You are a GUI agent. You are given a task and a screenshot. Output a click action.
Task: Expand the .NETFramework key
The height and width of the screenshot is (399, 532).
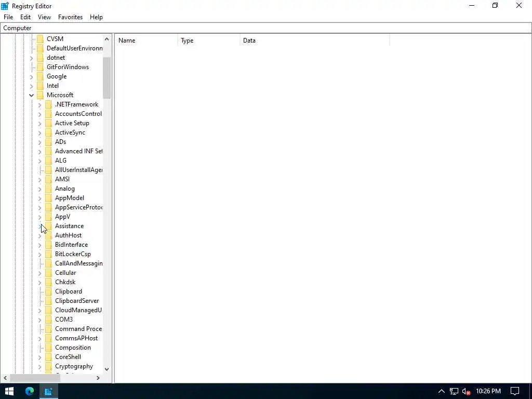click(x=39, y=105)
